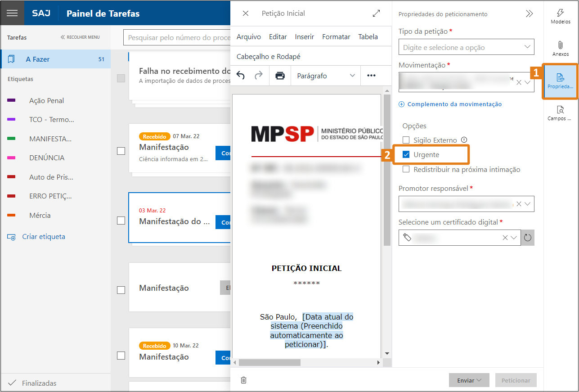Image resolution: width=579 pixels, height=392 pixels.
Task: Enable the Sigilo Externo checkbox
Action: click(x=406, y=140)
